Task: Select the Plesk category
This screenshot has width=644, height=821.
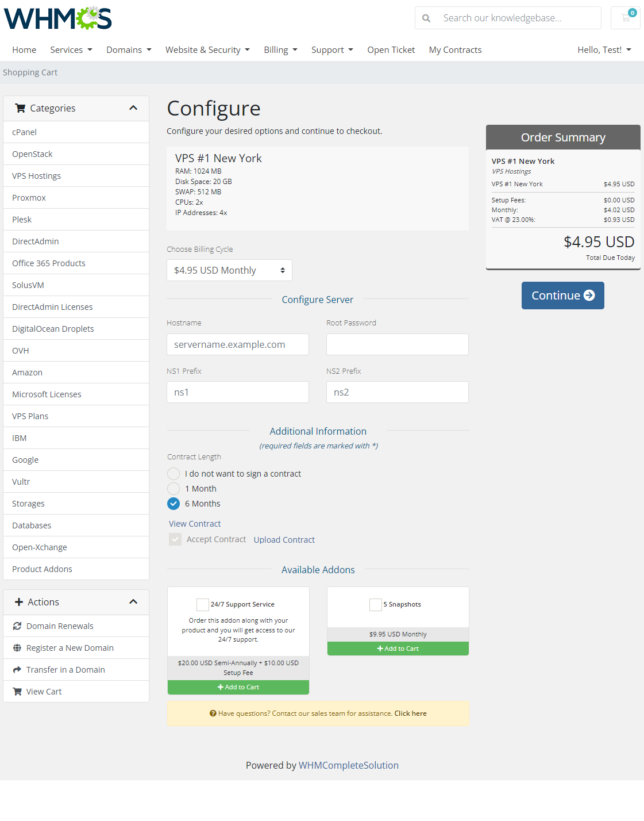Action: point(76,220)
